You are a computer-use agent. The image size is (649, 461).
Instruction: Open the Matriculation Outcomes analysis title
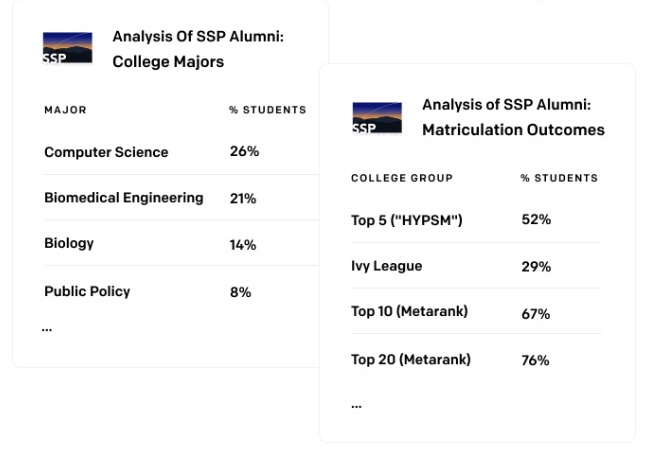(x=513, y=117)
